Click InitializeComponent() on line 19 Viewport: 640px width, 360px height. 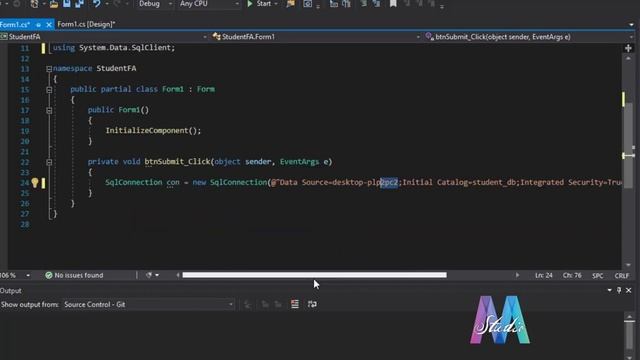[x=153, y=131]
